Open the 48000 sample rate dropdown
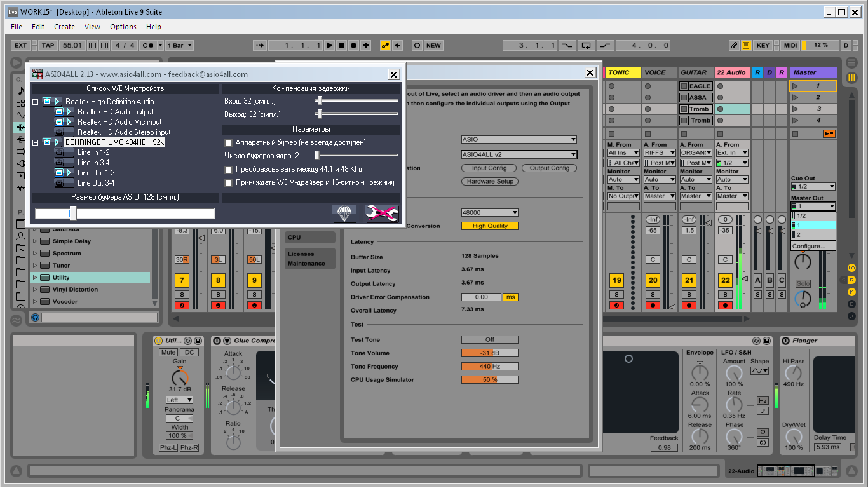868x488 pixels. pos(489,213)
